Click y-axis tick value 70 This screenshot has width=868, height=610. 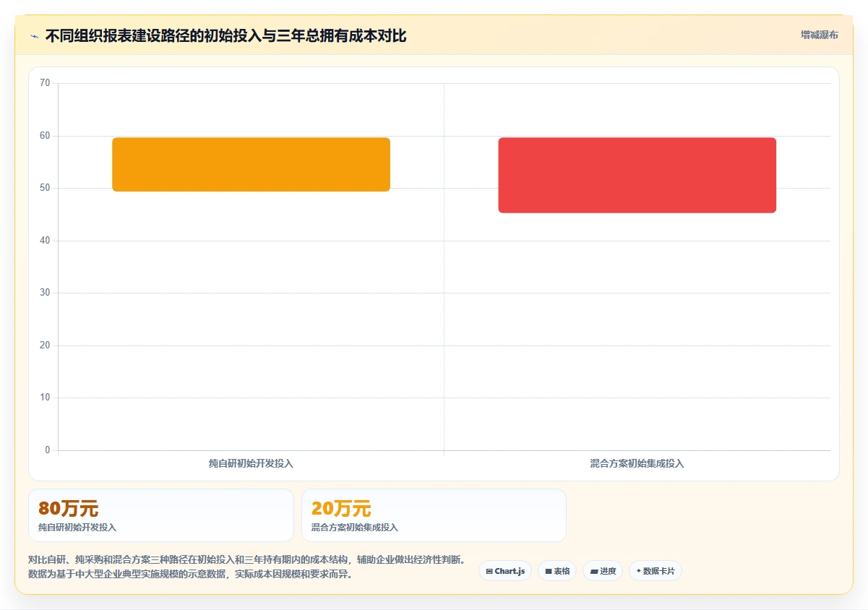(45, 83)
